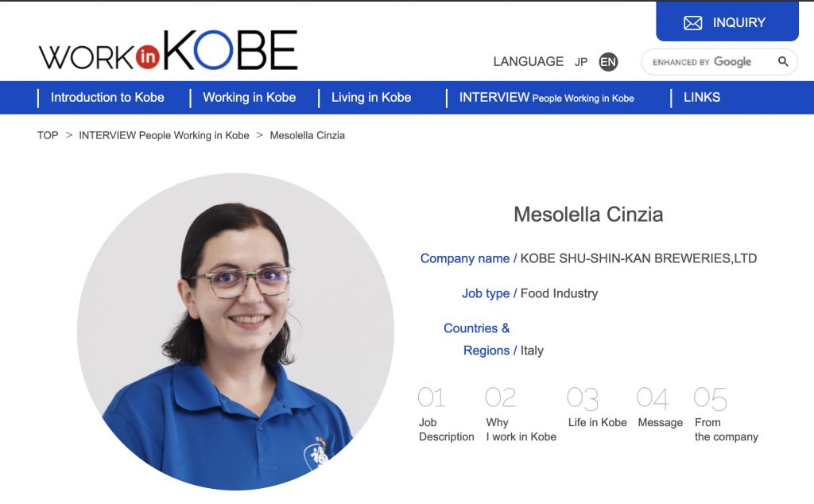Open INTERVIEW People Working in Kobe menu
Image resolution: width=814 pixels, height=504 pixels.
[x=547, y=98]
